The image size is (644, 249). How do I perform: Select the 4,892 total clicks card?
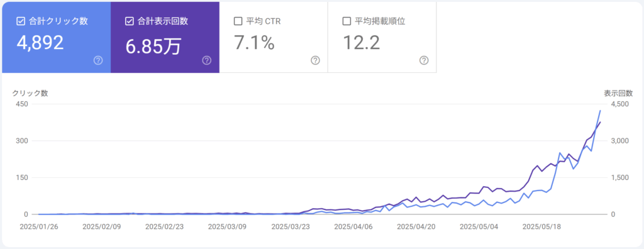tap(56, 37)
